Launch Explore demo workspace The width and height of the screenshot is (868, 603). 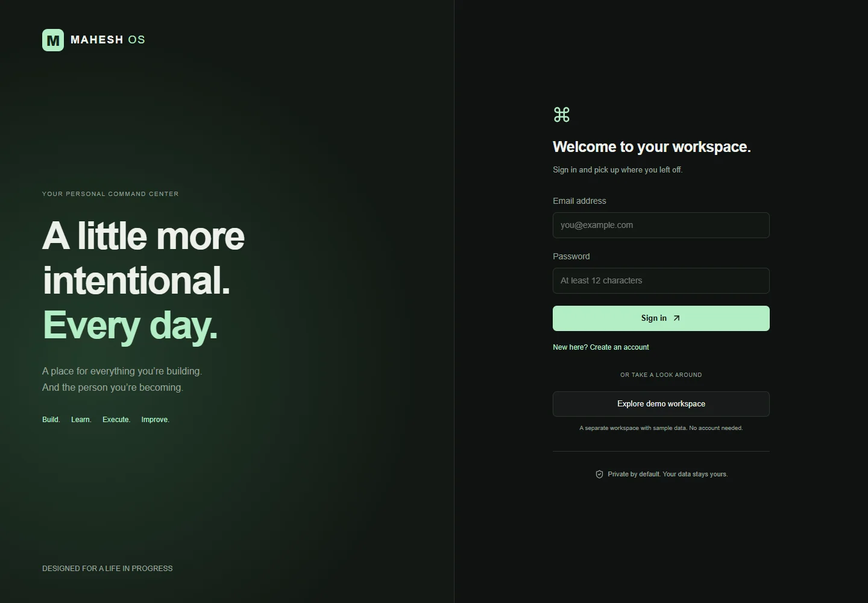(x=661, y=404)
